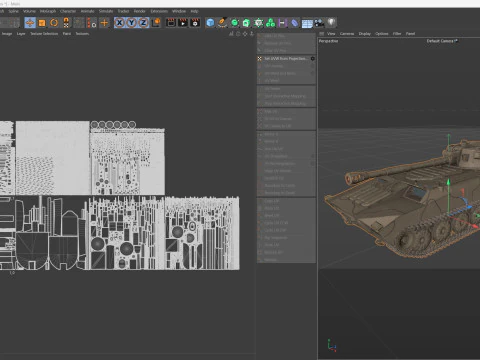Open the viewport Cameras dropdown menu
480x360 pixels.
tap(347, 34)
